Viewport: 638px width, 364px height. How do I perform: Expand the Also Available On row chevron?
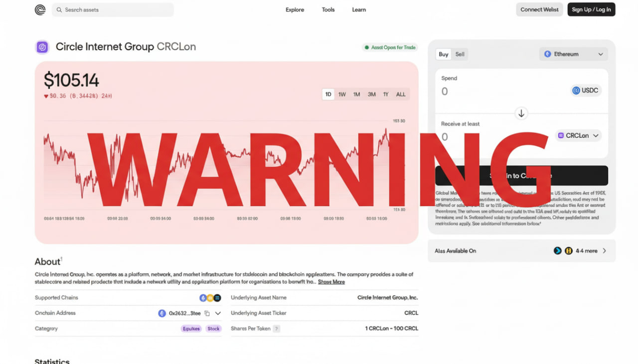pyautogui.click(x=605, y=251)
